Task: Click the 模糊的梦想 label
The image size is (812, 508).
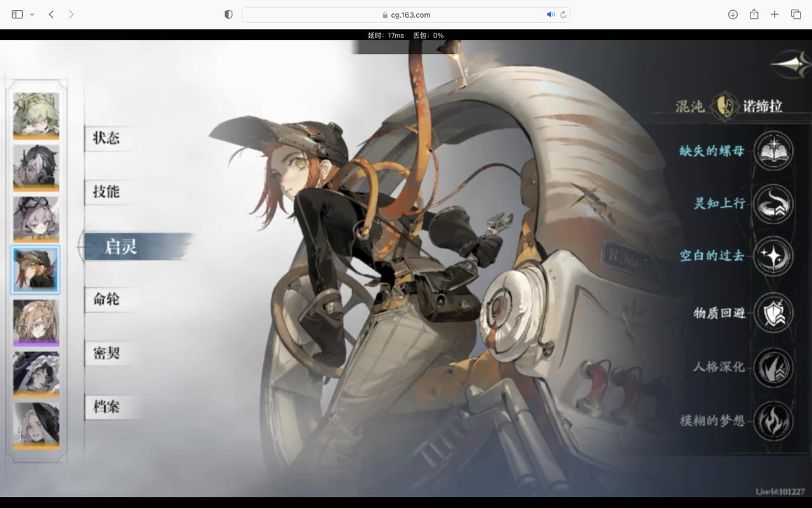Action: (712, 421)
